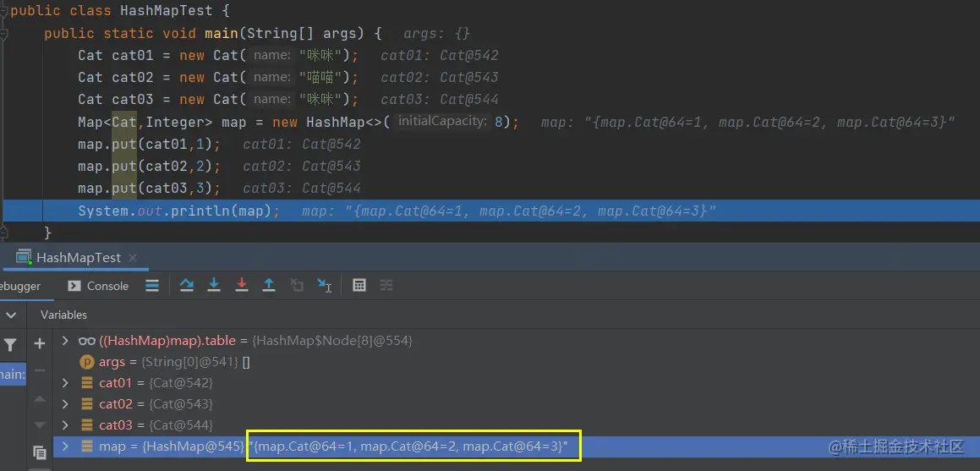This screenshot has height=471, width=980.
Task: Click the parameter 'p' icon beside args
Action: [x=87, y=362]
